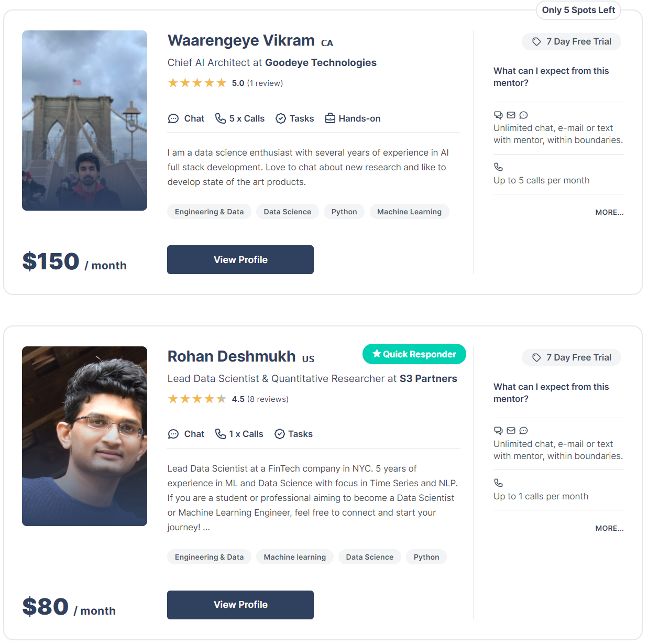Click the Tasks checkmark icon on Vikram's card
670x644 pixels.
coord(280,118)
